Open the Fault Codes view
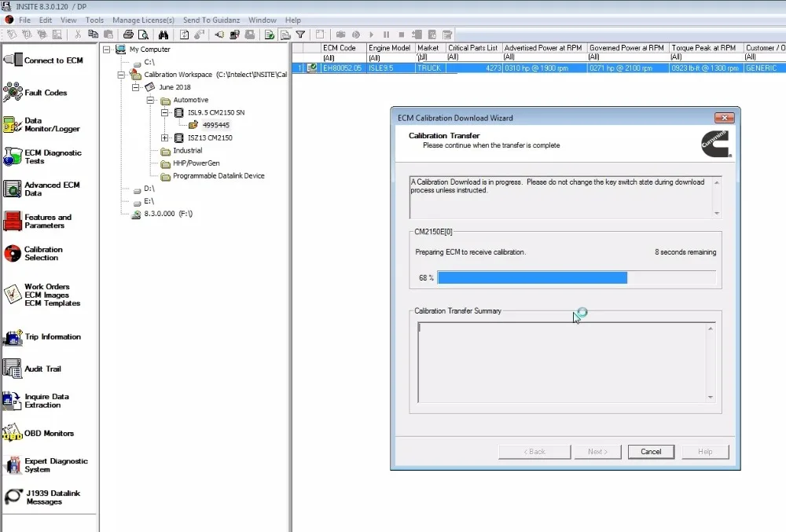Screen dimensions: 786x532 pos(35,93)
